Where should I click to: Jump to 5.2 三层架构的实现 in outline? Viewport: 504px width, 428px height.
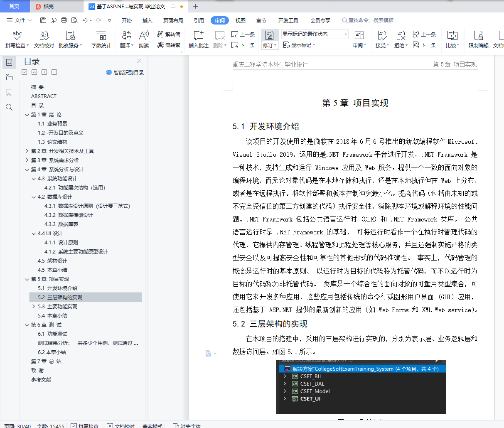60,298
